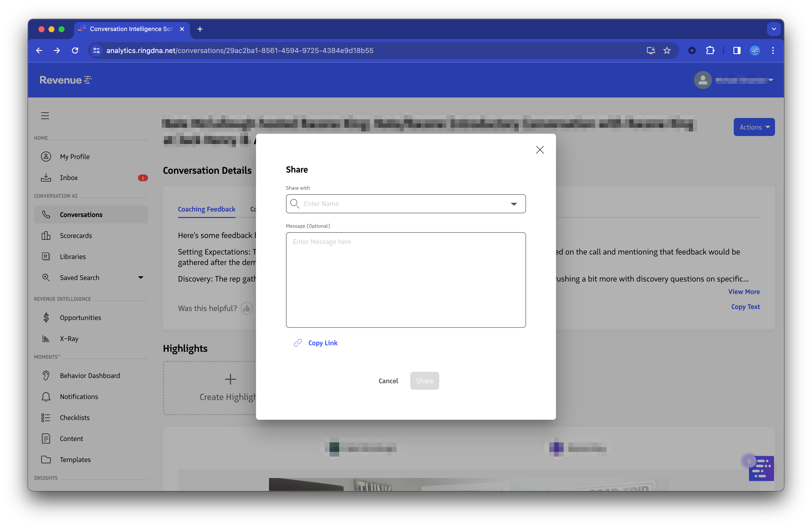Give a thumbs up to the feedback

[x=247, y=308]
